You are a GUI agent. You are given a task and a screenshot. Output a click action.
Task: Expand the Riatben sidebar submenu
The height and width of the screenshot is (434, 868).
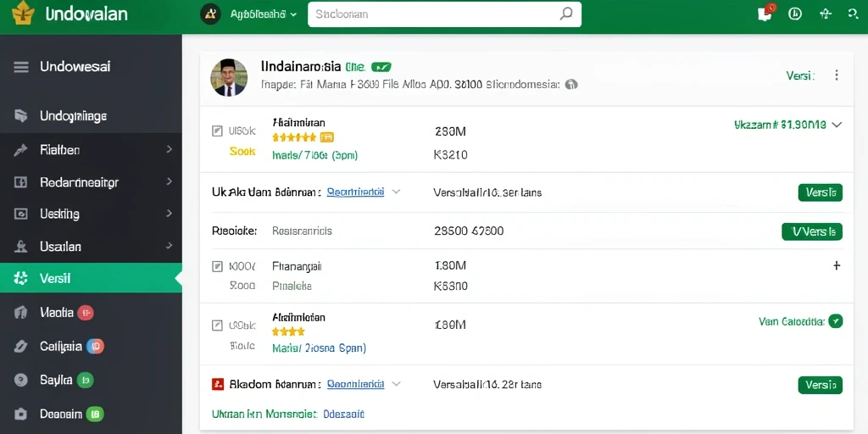[x=169, y=149]
